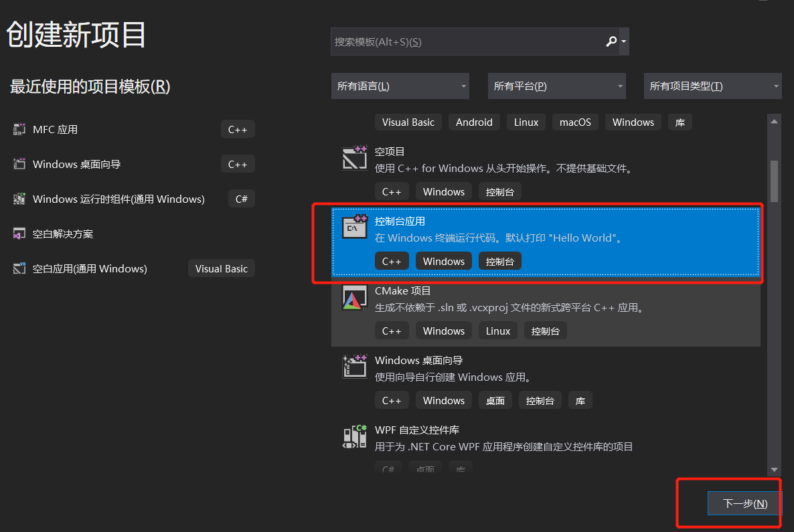Click the 桌面 tag under Windows 桌面向导
This screenshot has width=794, height=532.
point(495,400)
